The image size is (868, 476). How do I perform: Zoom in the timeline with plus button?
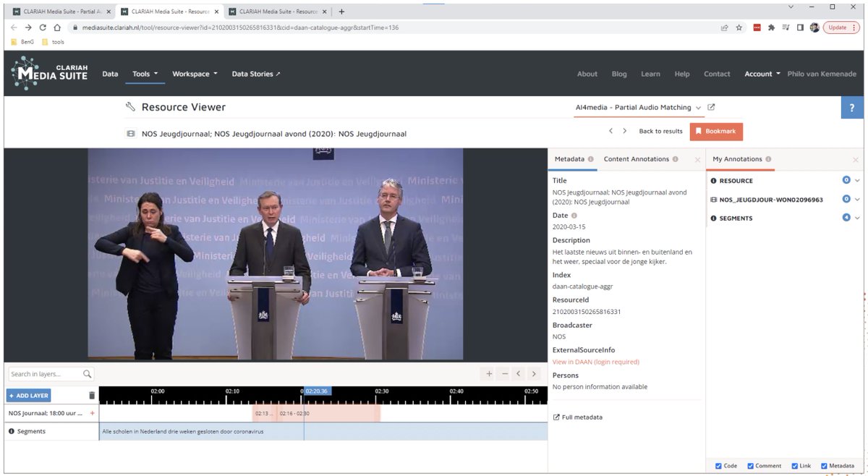489,374
